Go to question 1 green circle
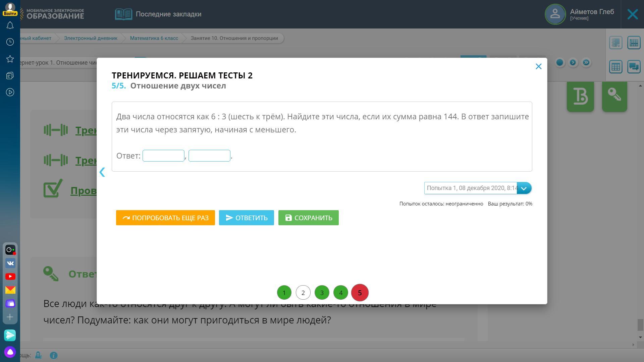The height and width of the screenshot is (362, 644). pyautogui.click(x=284, y=293)
